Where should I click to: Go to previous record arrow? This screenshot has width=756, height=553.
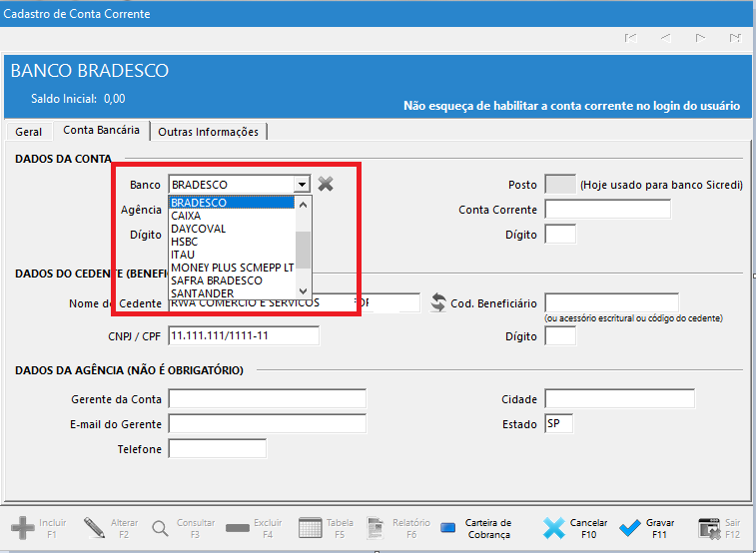point(665,38)
